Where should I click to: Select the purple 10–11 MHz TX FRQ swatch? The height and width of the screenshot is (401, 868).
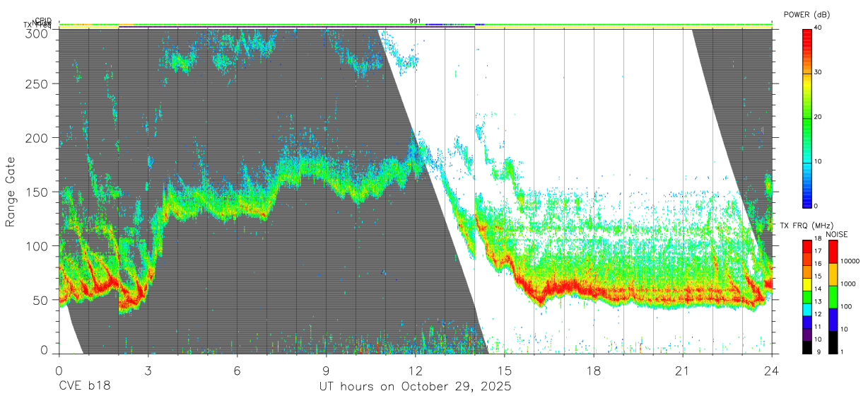tap(807, 334)
